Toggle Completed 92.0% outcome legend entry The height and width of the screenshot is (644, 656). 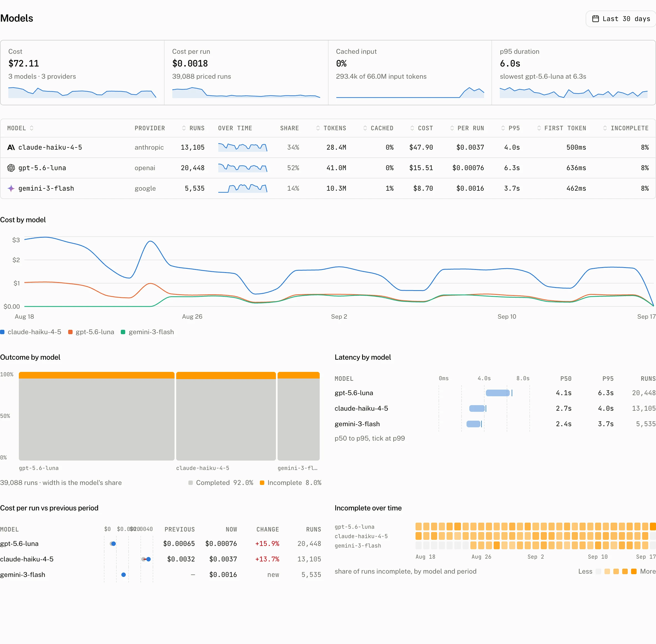pos(221,483)
